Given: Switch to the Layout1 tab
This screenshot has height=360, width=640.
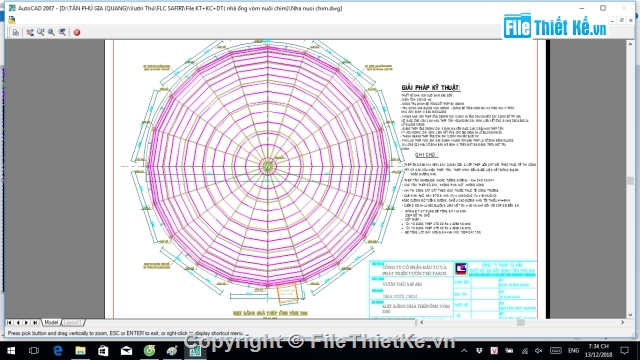Looking at the screenshot, I should [72, 322].
